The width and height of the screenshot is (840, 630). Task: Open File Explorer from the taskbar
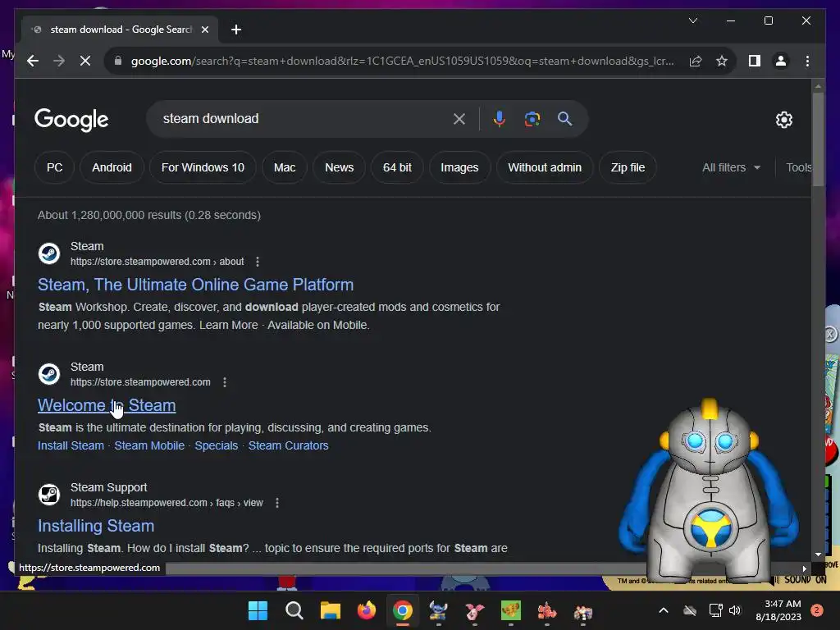pyautogui.click(x=330, y=610)
